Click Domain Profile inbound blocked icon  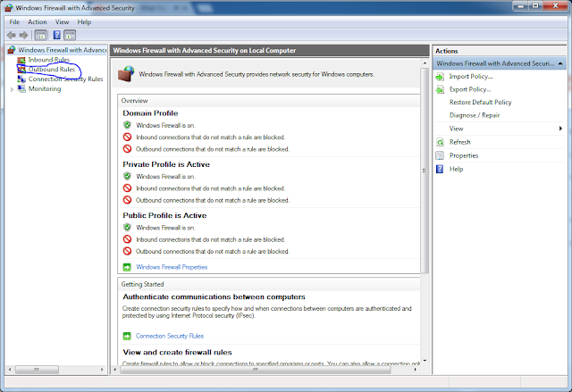(x=127, y=137)
